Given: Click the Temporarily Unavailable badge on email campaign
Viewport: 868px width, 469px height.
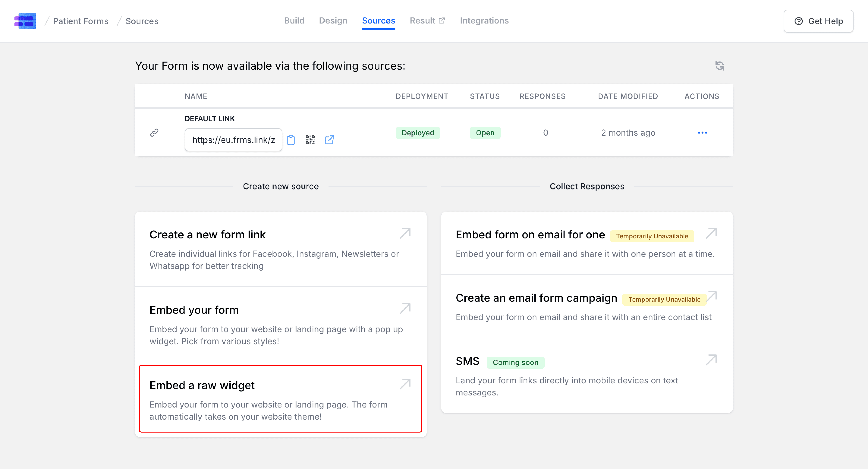Looking at the screenshot, I should 664,299.
